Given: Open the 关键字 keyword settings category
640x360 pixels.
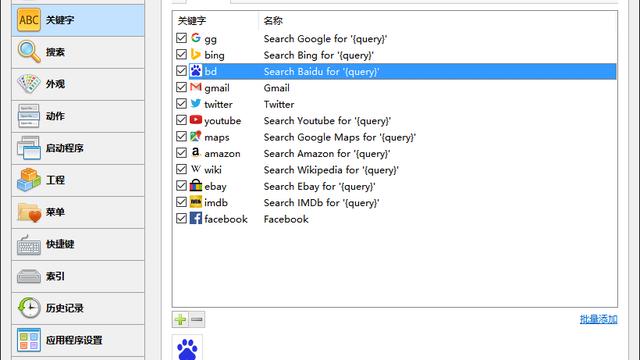Looking at the screenshot, I should click(x=78, y=20).
